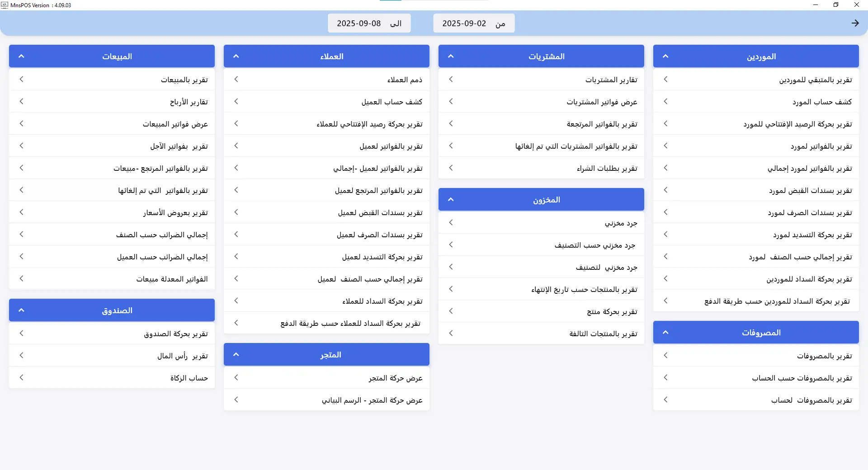Click the chevron beside جرد مخزني
The height and width of the screenshot is (470, 868).
(451, 222)
